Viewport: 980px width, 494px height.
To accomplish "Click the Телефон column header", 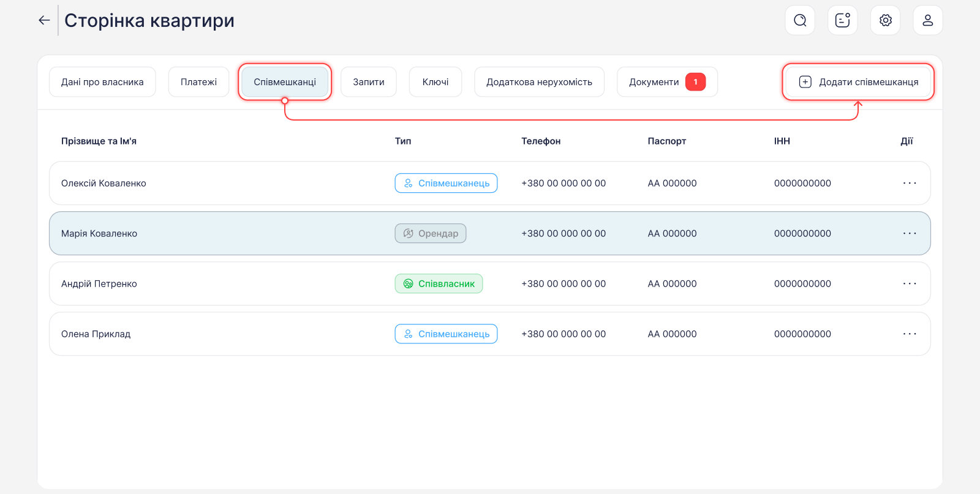I will tap(541, 141).
